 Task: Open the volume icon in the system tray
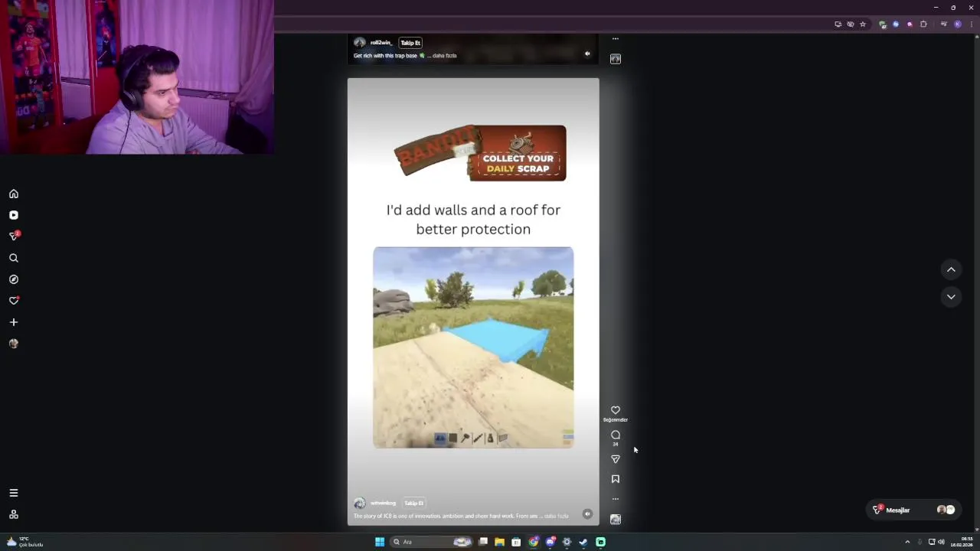pos(941,542)
